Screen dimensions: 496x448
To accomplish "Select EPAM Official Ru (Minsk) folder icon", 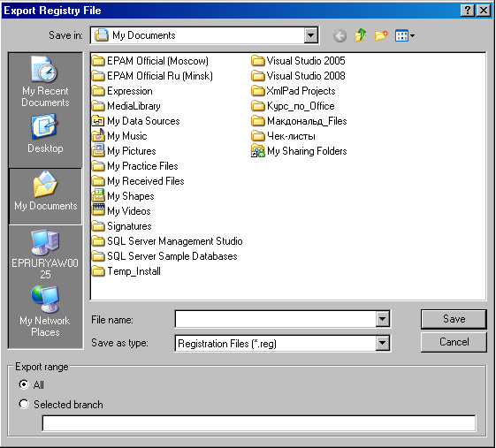I will pos(98,76).
